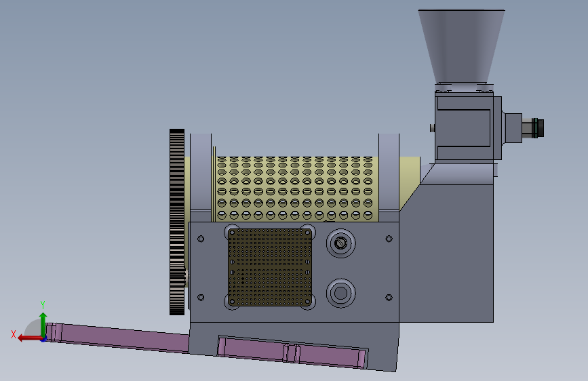Select the shaft coupling block beside gearbox
This screenshot has height=381, width=588.
[x=513, y=128]
